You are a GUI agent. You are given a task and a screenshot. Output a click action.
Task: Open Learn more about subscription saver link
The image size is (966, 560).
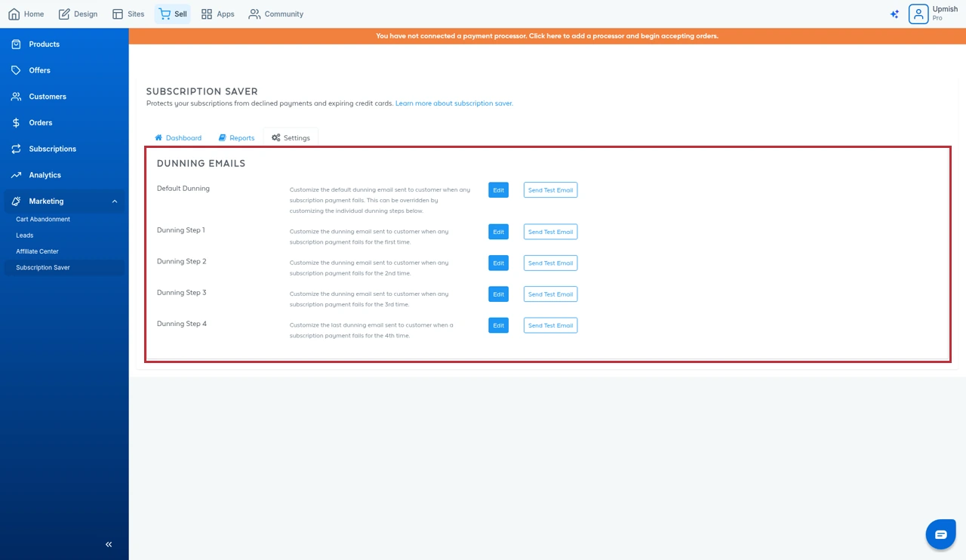click(x=454, y=103)
